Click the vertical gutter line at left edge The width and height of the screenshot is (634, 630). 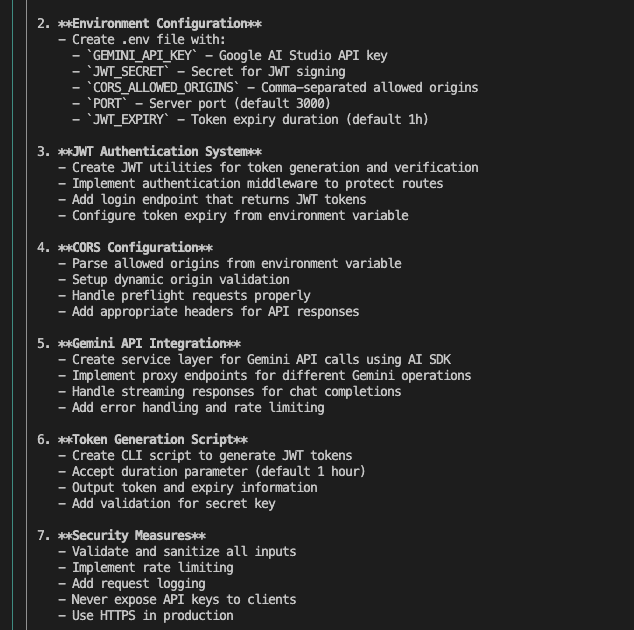(x=13, y=315)
